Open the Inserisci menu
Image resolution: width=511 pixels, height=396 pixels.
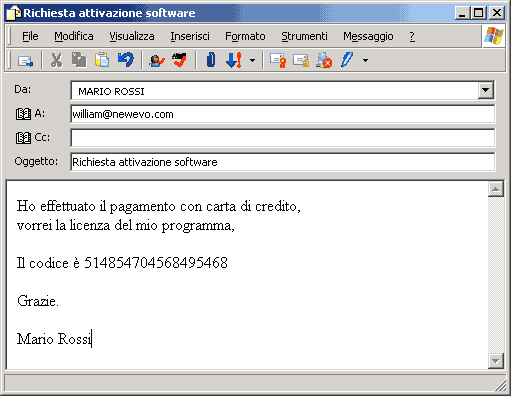190,36
